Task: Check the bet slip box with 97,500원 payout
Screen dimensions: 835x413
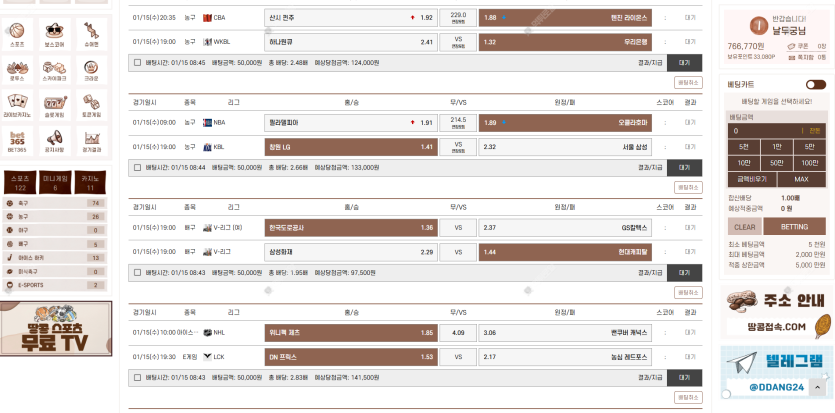Action: tap(137, 272)
